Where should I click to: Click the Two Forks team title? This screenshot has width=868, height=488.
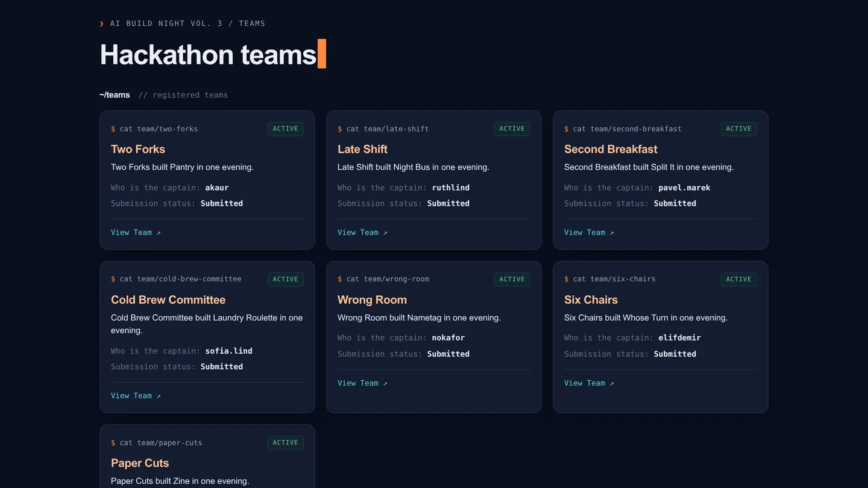(x=138, y=149)
